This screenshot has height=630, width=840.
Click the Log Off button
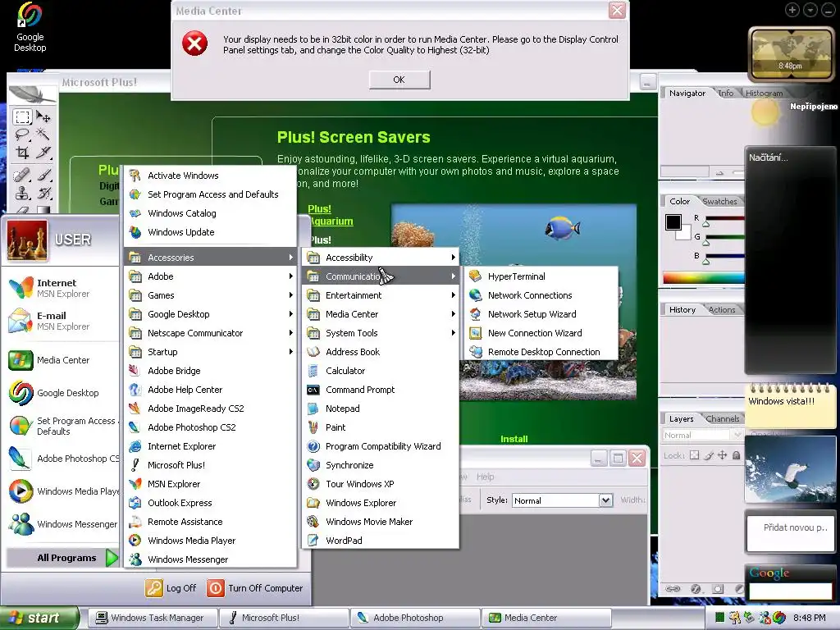171,588
